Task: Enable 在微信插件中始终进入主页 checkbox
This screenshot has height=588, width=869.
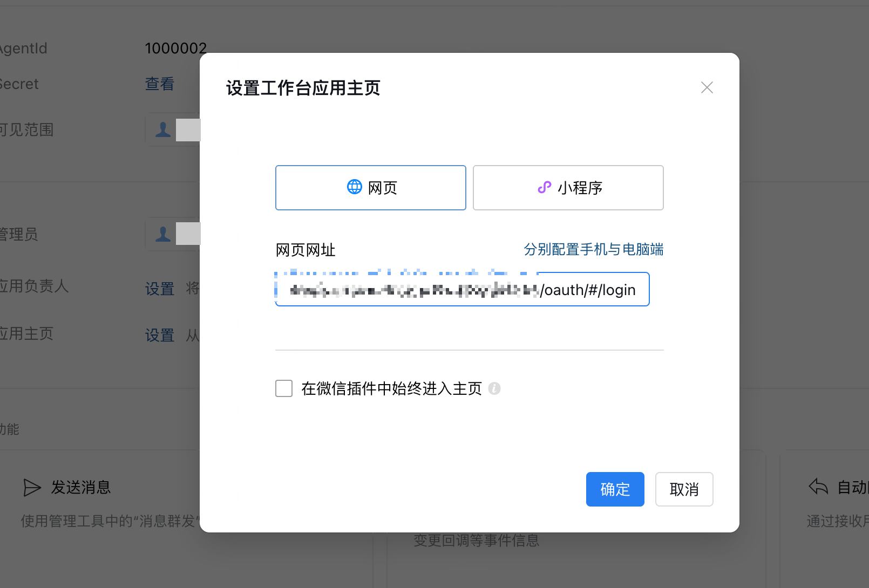Action: pyautogui.click(x=284, y=388)
